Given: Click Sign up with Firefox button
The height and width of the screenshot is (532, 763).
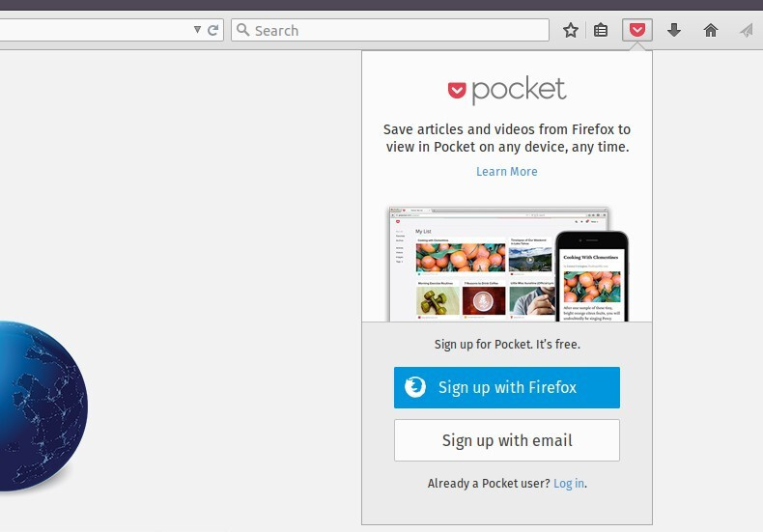Looking at the screenshot, I should coord(506,387).
